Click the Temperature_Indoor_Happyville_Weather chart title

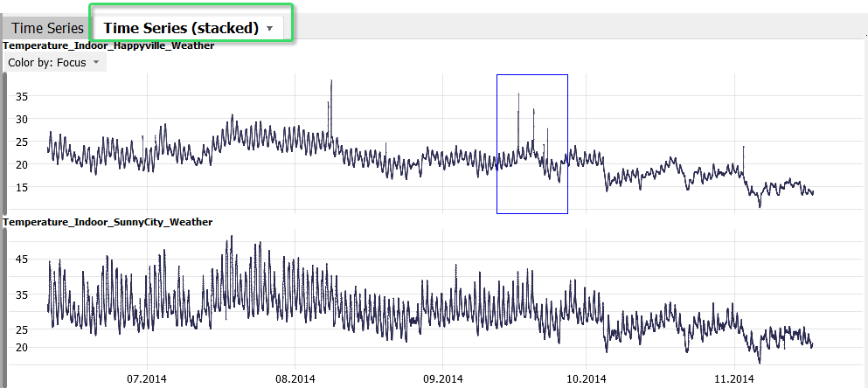(x=109, y=45)
